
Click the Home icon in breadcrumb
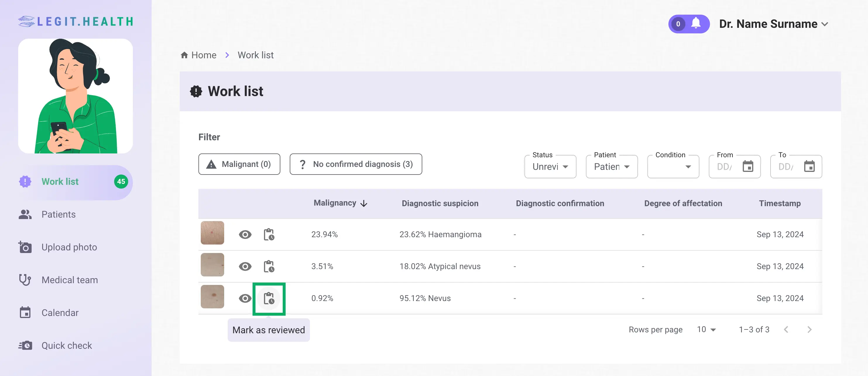184,55
